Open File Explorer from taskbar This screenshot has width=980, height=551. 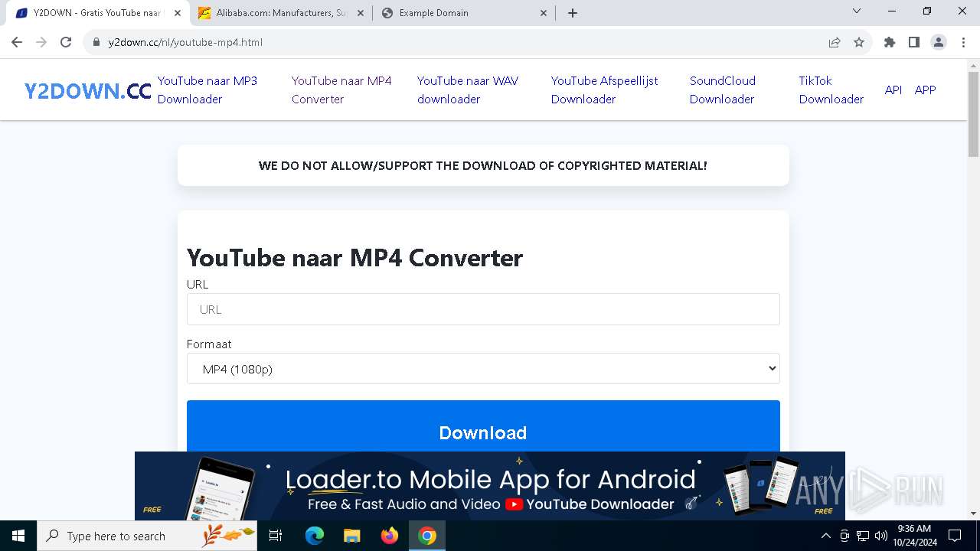tap(351, 536)
